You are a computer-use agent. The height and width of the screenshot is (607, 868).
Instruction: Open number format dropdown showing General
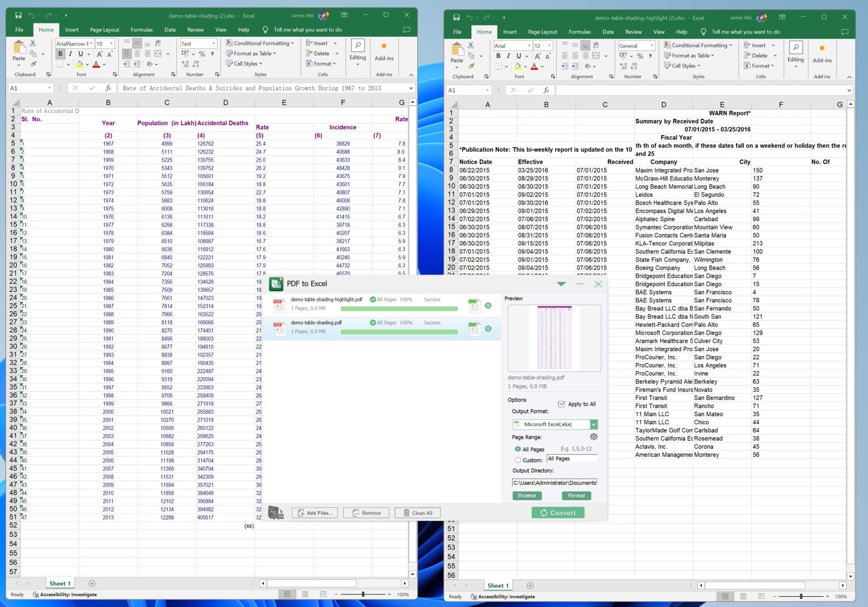[x=652, y=46]
